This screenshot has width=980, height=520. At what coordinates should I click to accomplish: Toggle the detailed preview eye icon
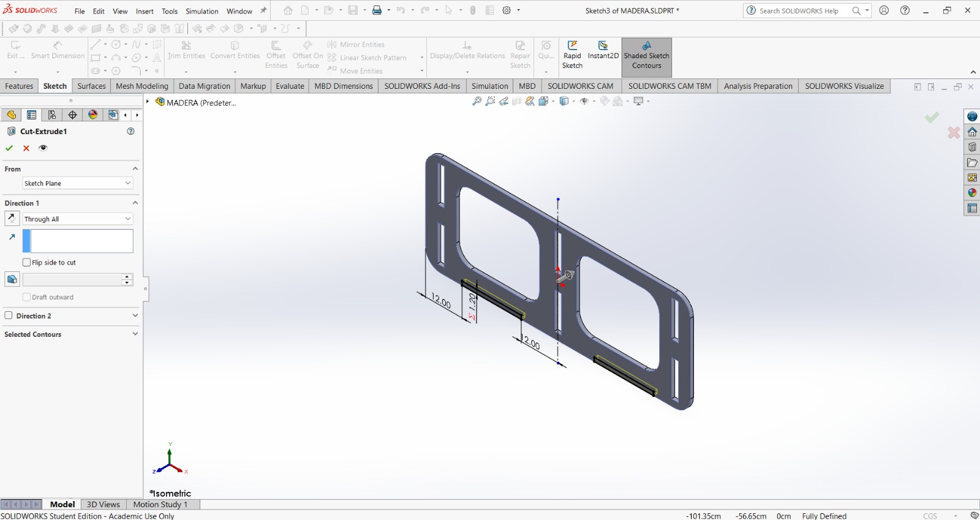point(43,148)
